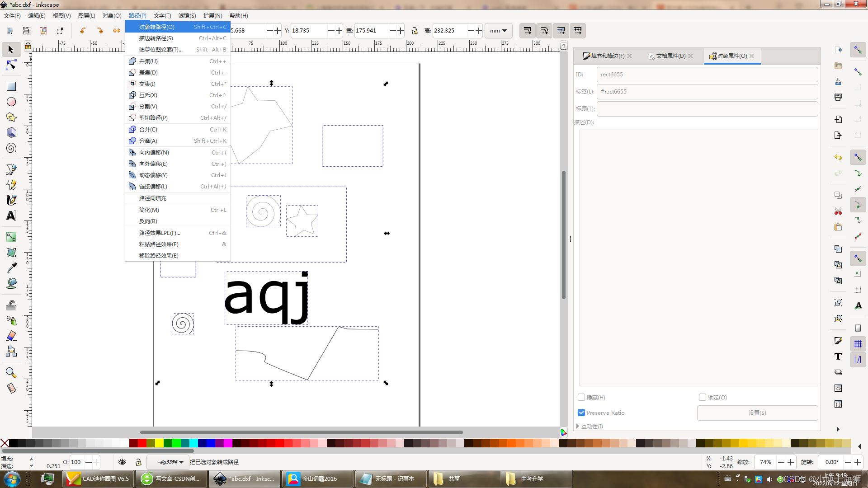
Task: Uncheck the Preserve Ratio checkbox
Action: click(581, 413)
